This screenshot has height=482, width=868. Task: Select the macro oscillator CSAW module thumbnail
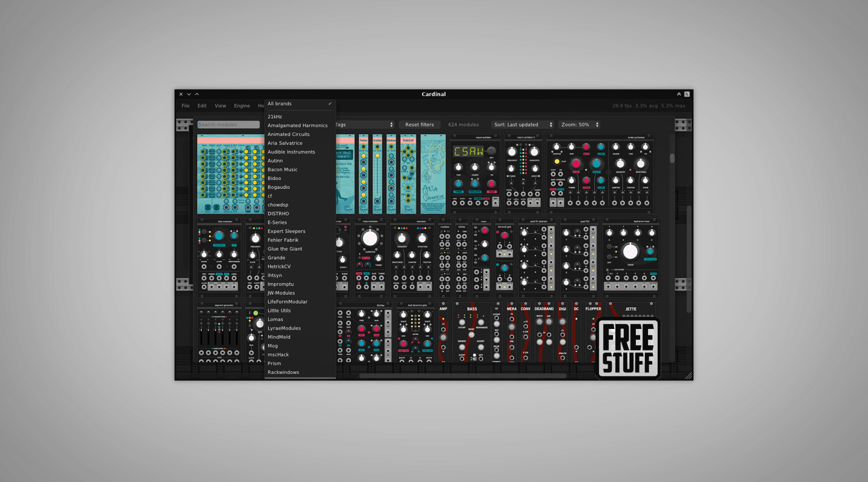(475, 174)
